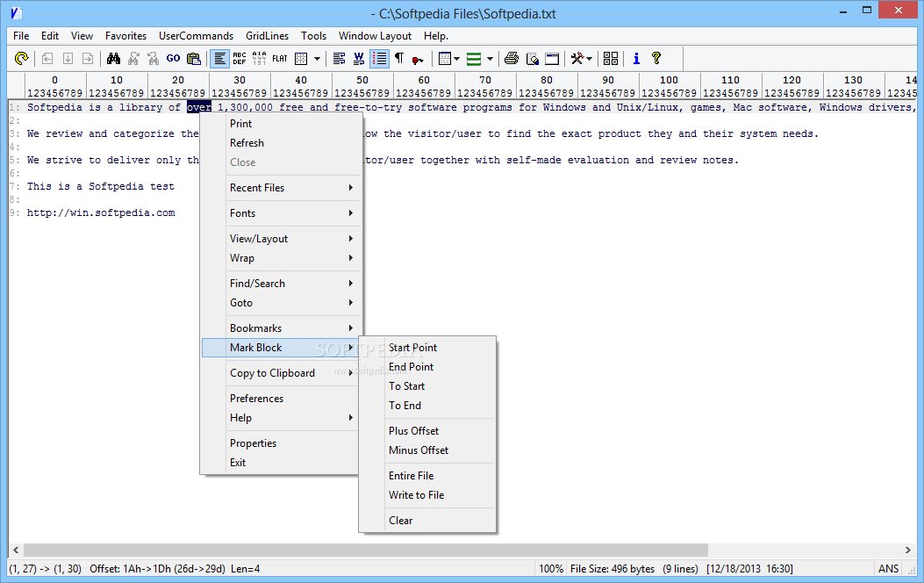924x583 pixels.
Task: Click the ABC DEF view mode icon
Action: coord(240,58)
